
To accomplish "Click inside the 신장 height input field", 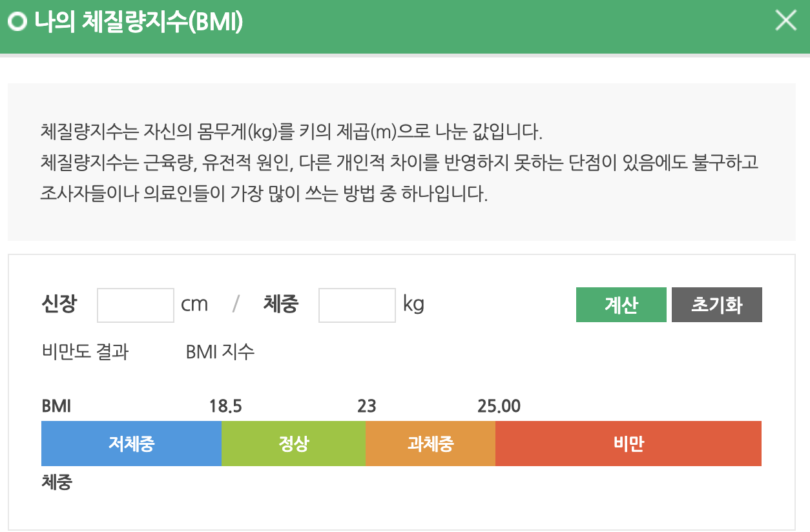I will [135, 304].
